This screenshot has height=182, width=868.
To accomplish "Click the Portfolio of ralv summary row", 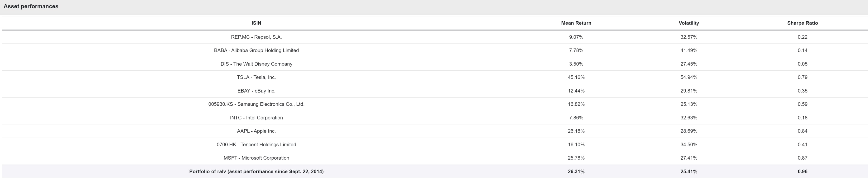I will click(x=435, y=172).
